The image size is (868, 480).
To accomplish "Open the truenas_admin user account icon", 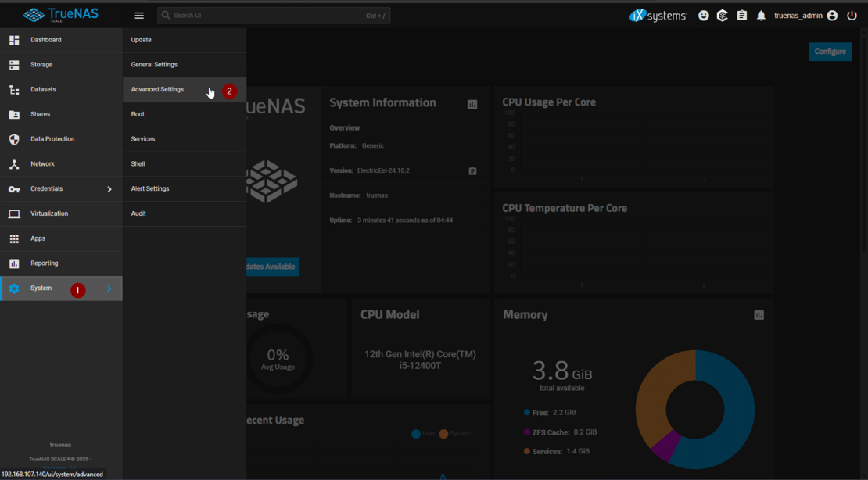I will [x=830, y=15].
